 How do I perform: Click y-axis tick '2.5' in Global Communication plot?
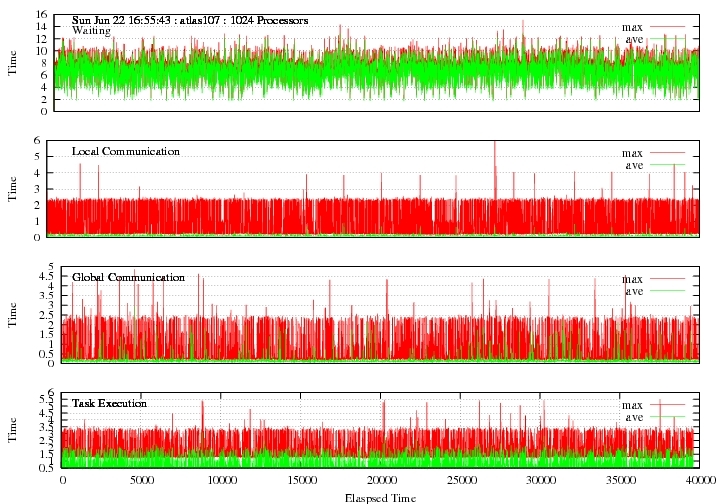(x=46, y=315)
